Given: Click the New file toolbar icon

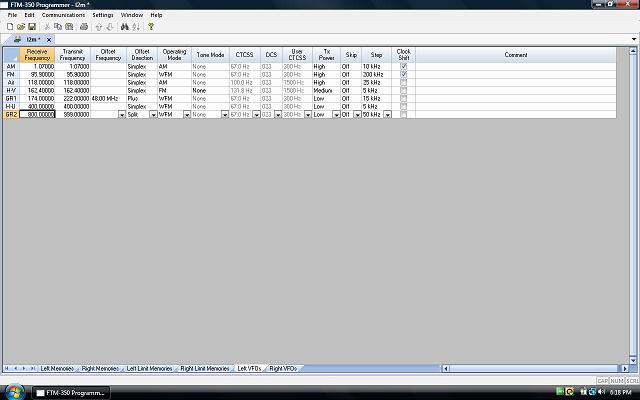Looking at the screenshot, I should pyautogui.click(x=8, y=27).
